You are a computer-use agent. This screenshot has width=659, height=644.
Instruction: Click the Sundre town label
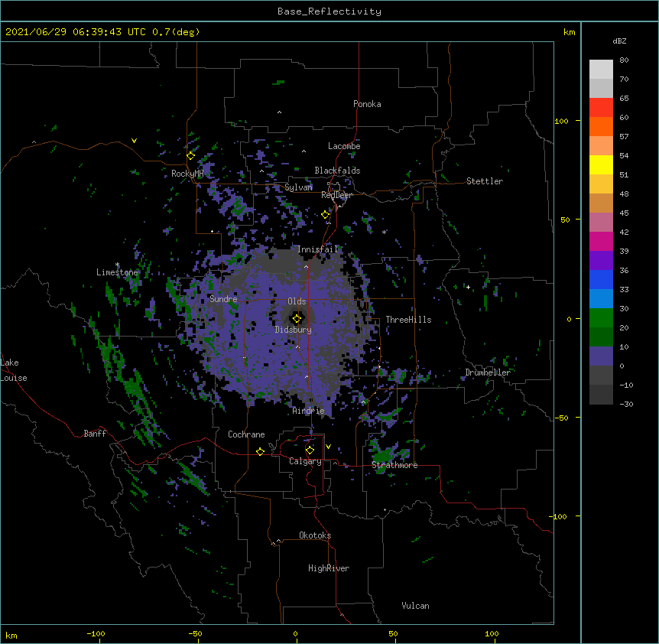click(x=223, y=299)
